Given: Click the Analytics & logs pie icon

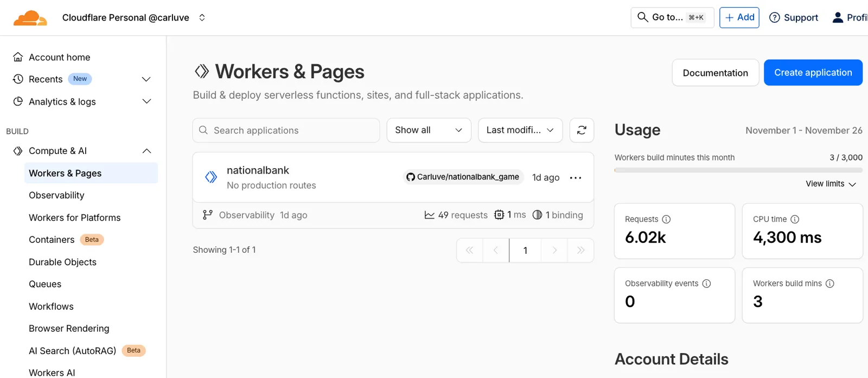Looking at the screenshot, I should click(18, 101).
